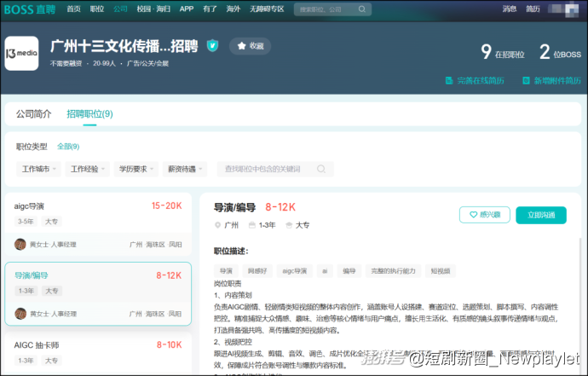Click 2 位BOSS counter
This screenshot has width=588, height=376.
pyautogui.click(x=560, y=52)
